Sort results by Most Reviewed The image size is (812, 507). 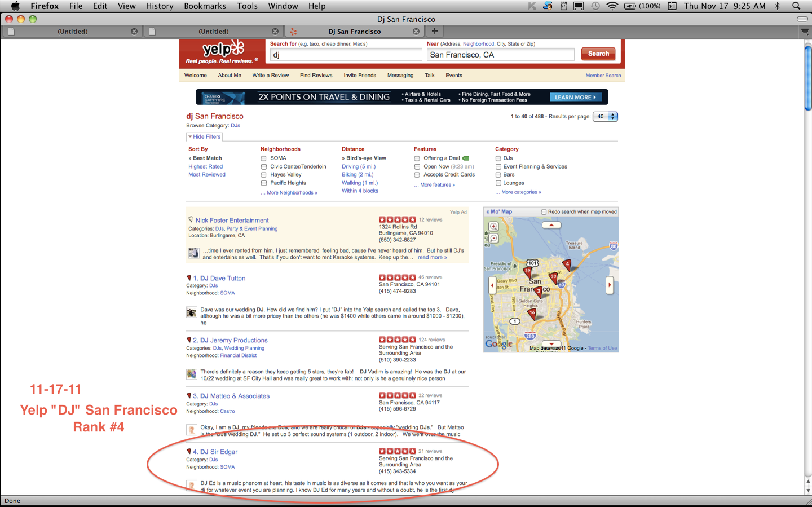207,175
